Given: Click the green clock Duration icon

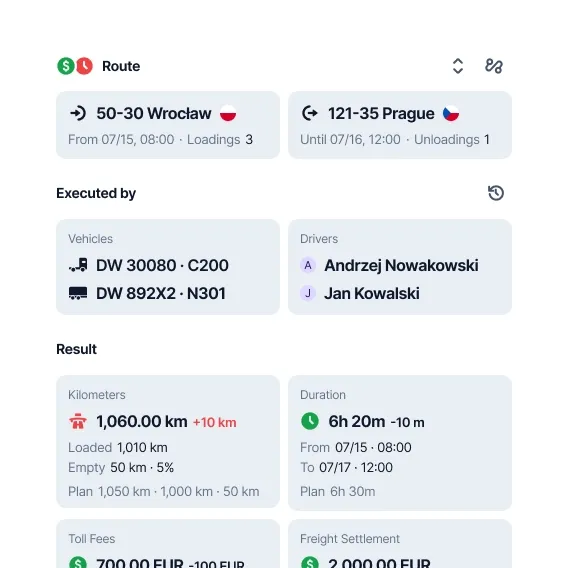Looking at the screenshot, I should 310,421.
